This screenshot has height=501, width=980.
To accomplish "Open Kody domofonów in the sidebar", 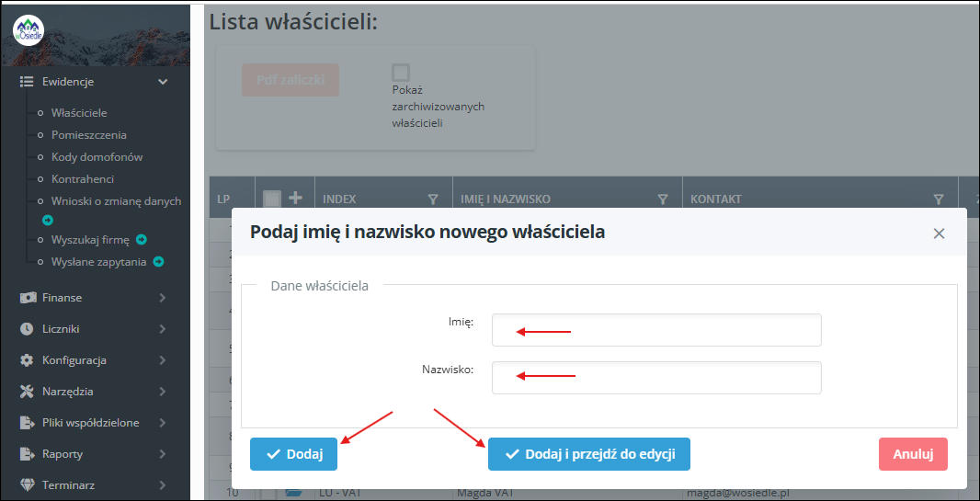I will pos(97,157).
